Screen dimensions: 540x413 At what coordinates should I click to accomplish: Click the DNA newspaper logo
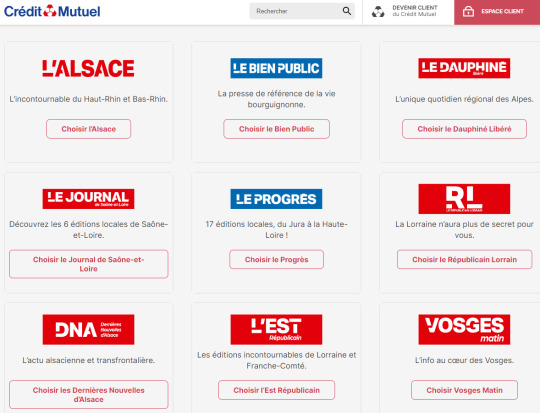(x=88, y=329)
